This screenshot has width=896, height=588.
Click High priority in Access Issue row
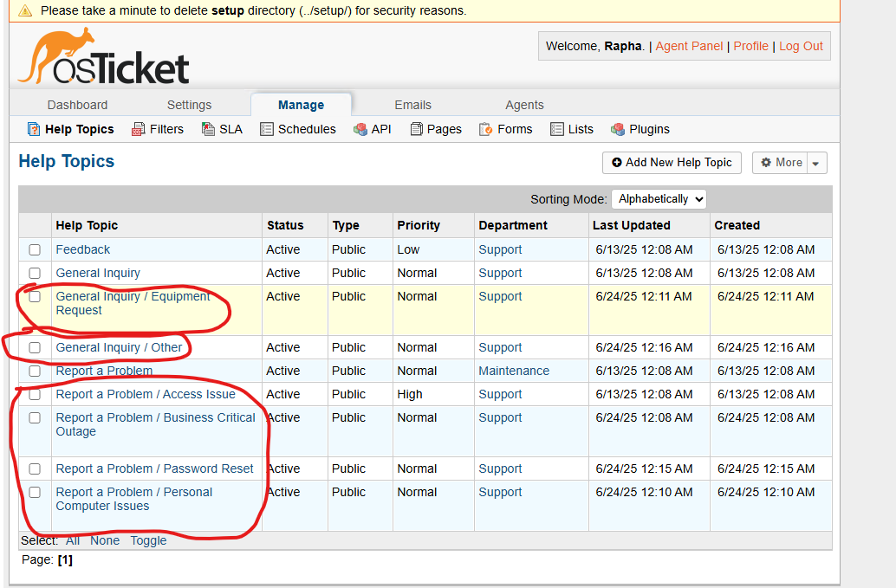point(410,395)
